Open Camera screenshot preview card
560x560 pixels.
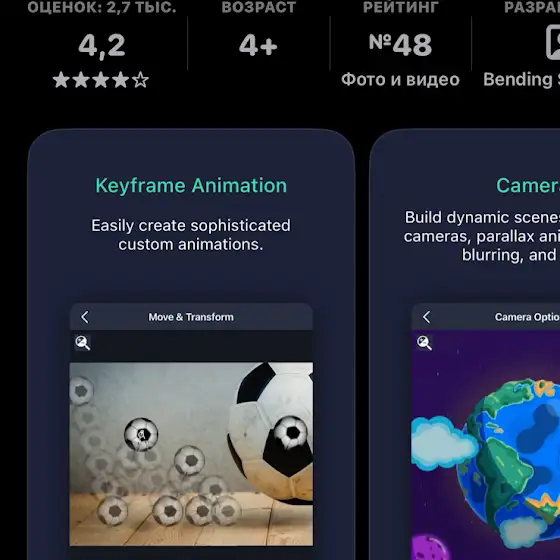click(465, 344)
